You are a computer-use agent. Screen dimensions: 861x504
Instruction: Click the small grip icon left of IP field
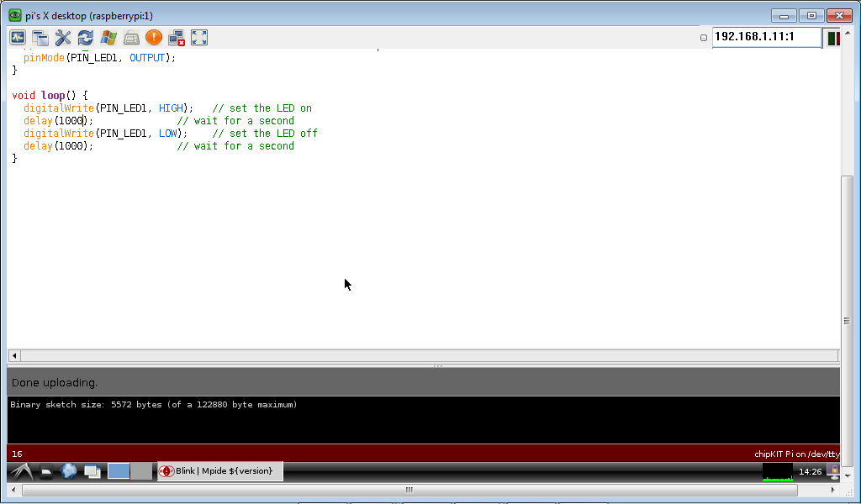pyautogui.click(x=704, y=38)
